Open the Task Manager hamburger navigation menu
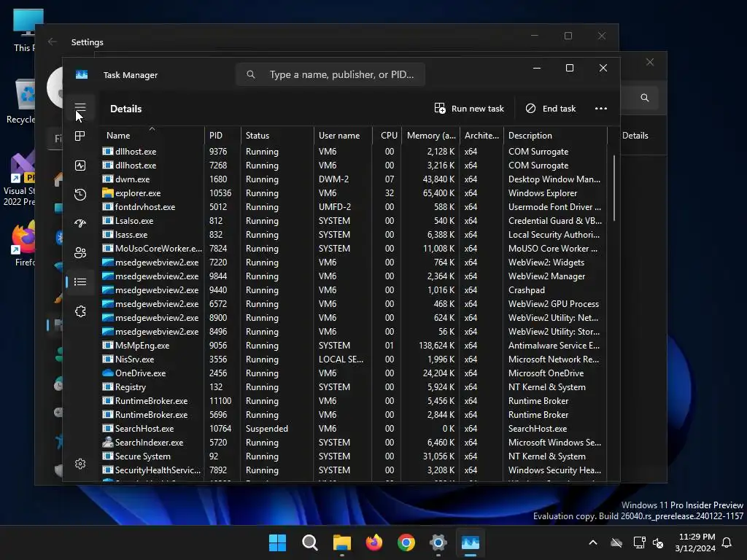The image size is (747, 560). 80,108
